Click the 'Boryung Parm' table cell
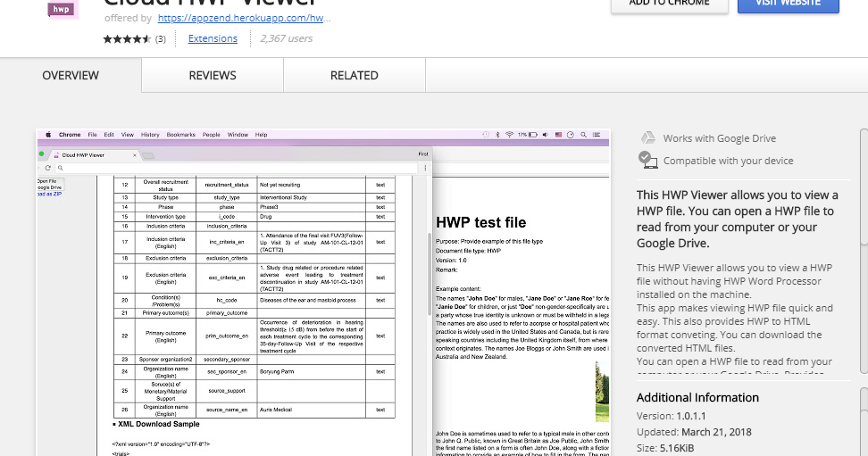Image resolution: width=868 pixels, height=456 pixels. [312, 372]
